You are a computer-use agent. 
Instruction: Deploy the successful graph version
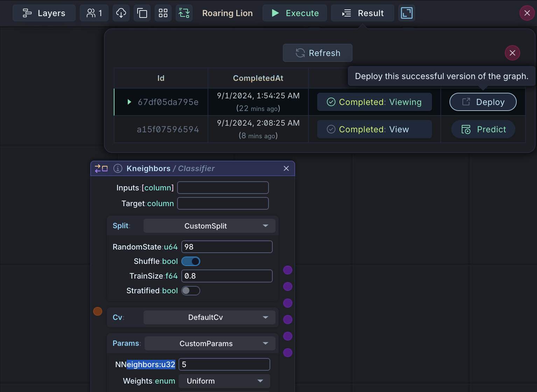point(483,102)
